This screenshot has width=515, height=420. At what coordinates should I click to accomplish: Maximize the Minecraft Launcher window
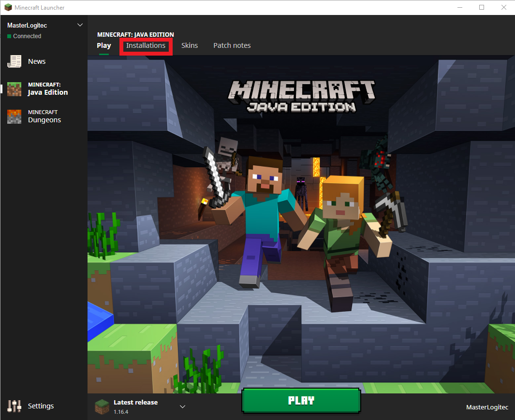482,7
